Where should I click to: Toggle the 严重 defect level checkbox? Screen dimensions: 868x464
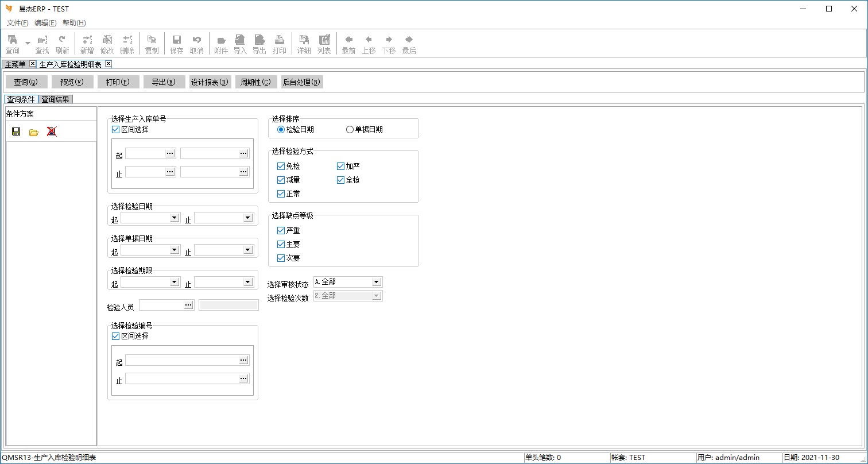point(281,230)
